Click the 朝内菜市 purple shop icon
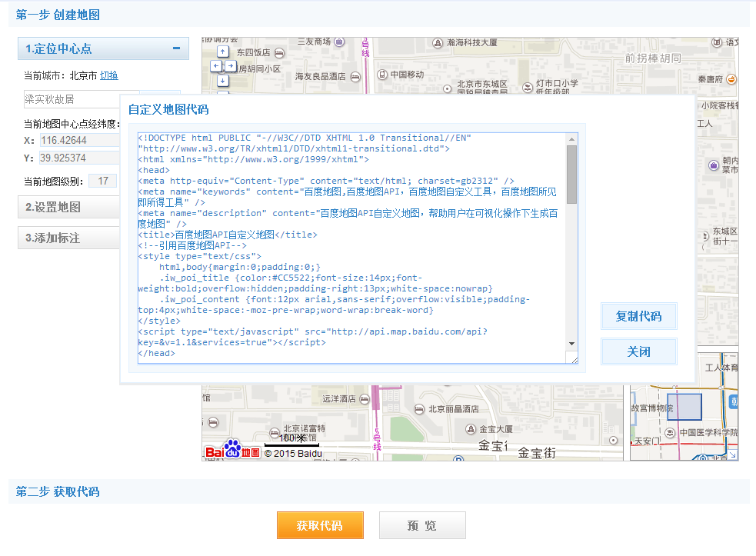Viewport: 756px width, 556px height. pyautogui.click(x=714, y=165)
